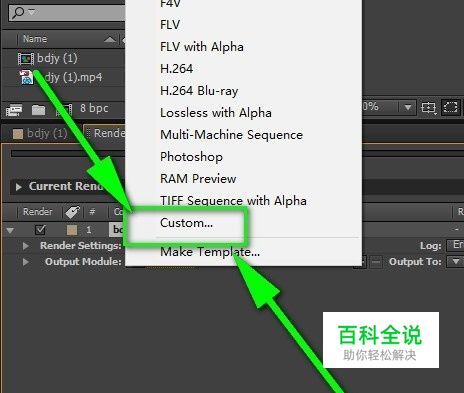Click the # column header
Image resolution: width=464 pixels, height=393 pixels.
(92, 212)
